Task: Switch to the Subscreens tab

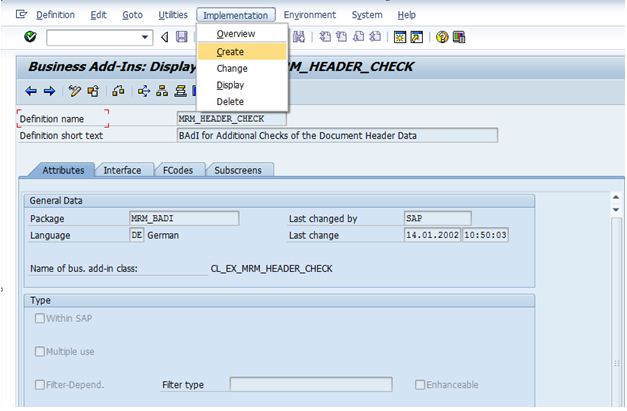Action: click(x=238, y=170)
